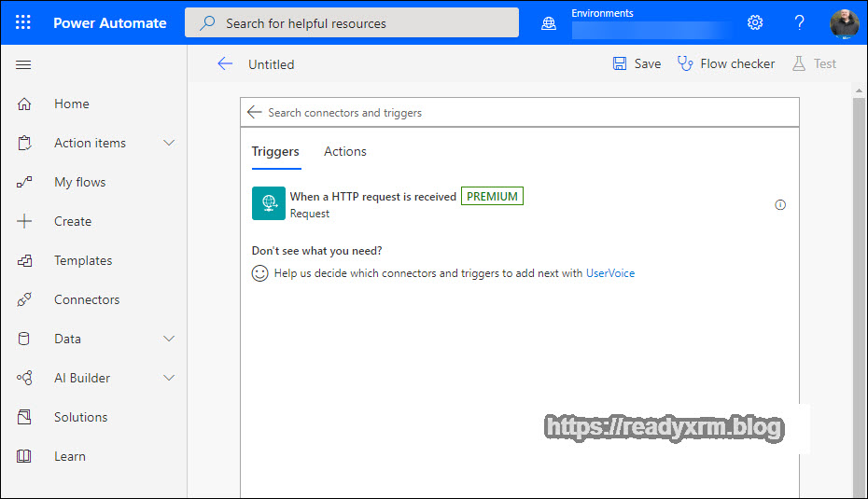Select the HTTP Request trigger icon
Image resolution: width=868 pixels, height=499 pixels.
(269, 203)
